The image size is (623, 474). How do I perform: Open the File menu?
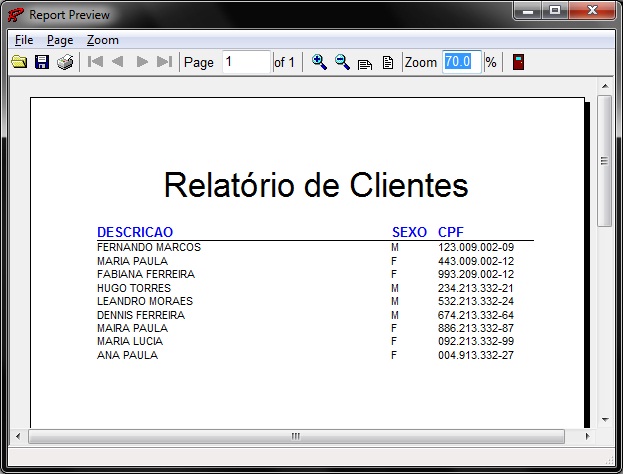(24, 40)
